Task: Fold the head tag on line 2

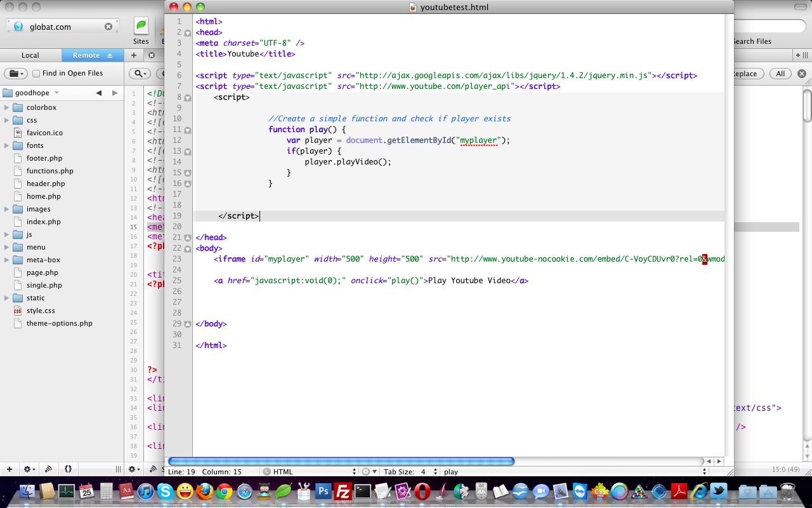Action: point(188,32)
